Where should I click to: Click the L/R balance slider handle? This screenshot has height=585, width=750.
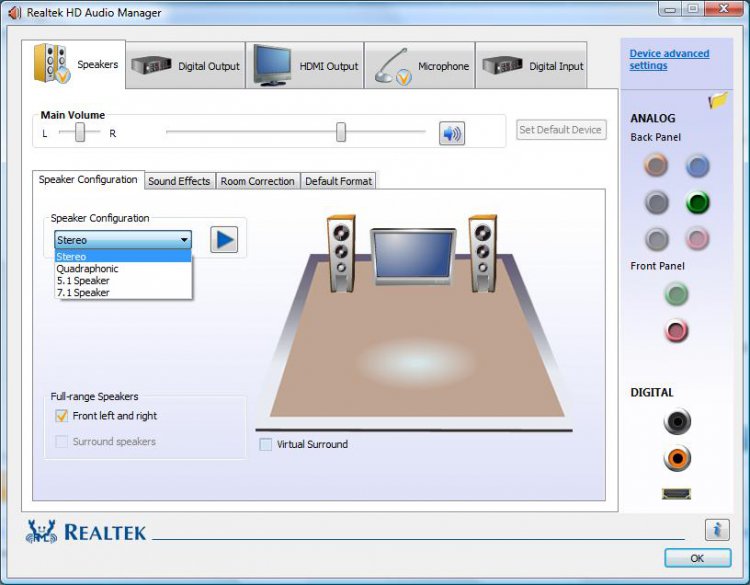coord(80,132)
